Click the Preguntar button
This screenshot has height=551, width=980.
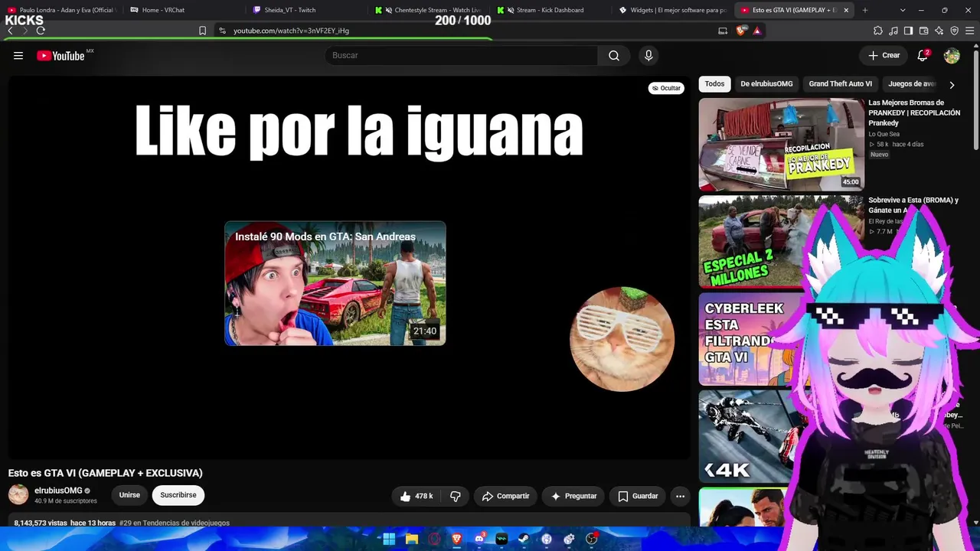point(573,496)
